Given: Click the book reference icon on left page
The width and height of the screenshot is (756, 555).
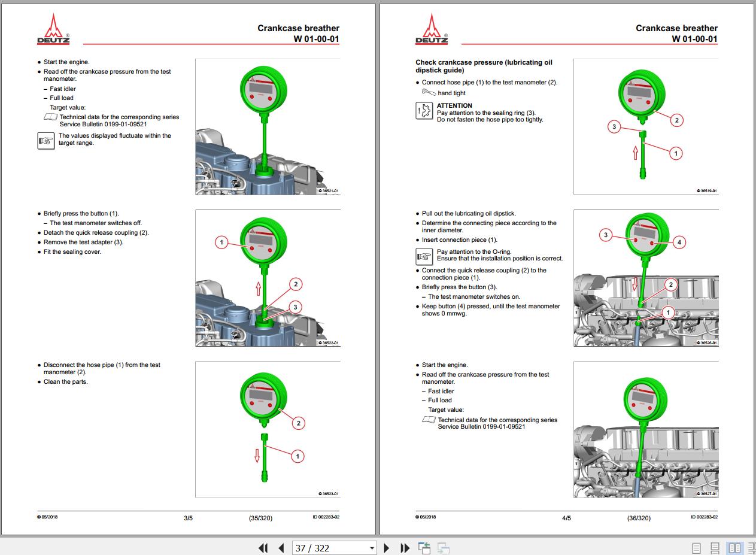Looking at the screenshot, I should 50,117.
